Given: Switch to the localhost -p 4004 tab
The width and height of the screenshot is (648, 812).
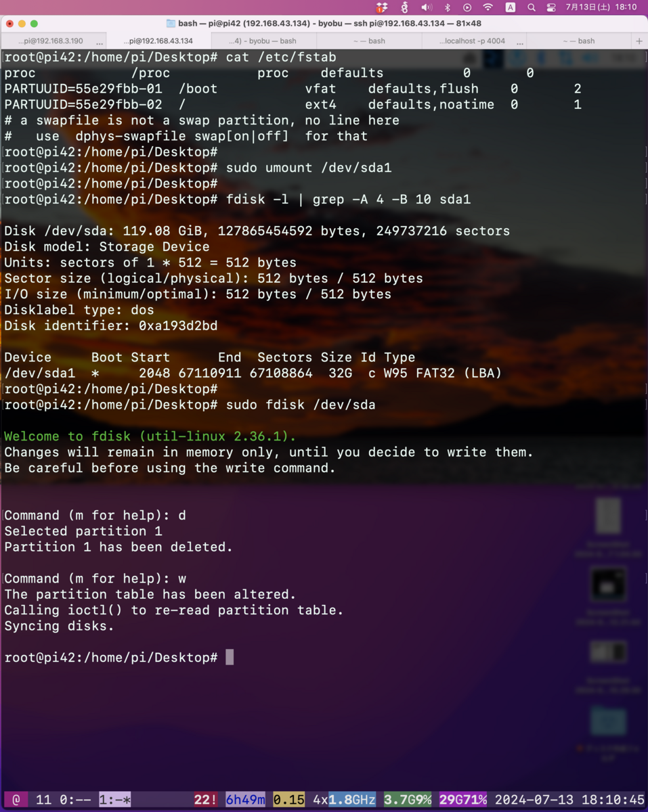Looking at the screenshot, I should click(473, 41).
